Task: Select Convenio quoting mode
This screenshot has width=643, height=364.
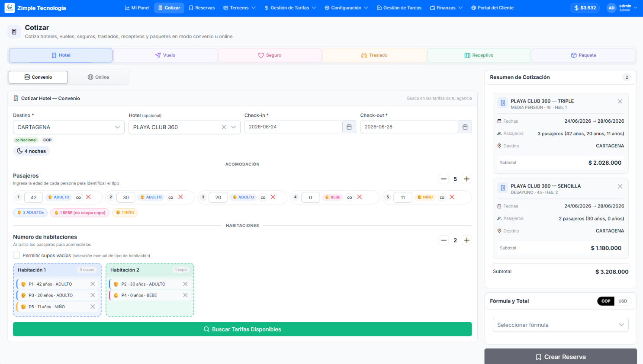Action: (38, 77)
